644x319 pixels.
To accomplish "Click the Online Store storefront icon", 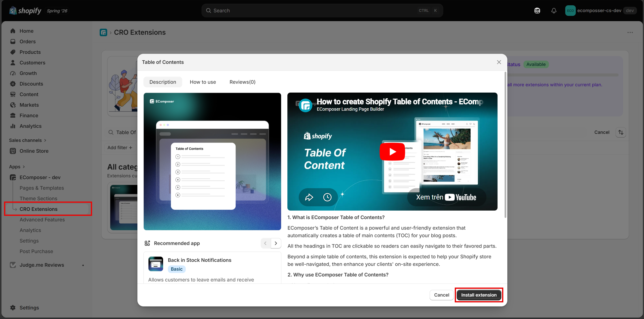I will point(13,151).
